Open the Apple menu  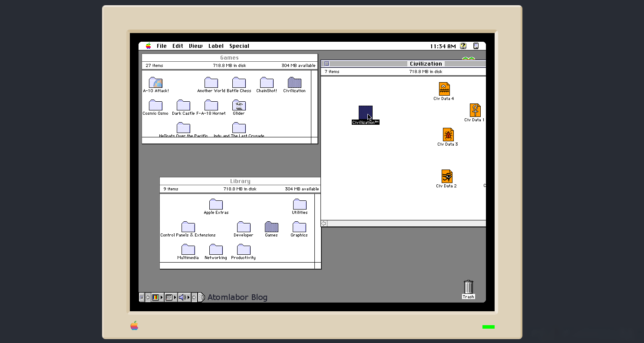(x=149, y=46)
